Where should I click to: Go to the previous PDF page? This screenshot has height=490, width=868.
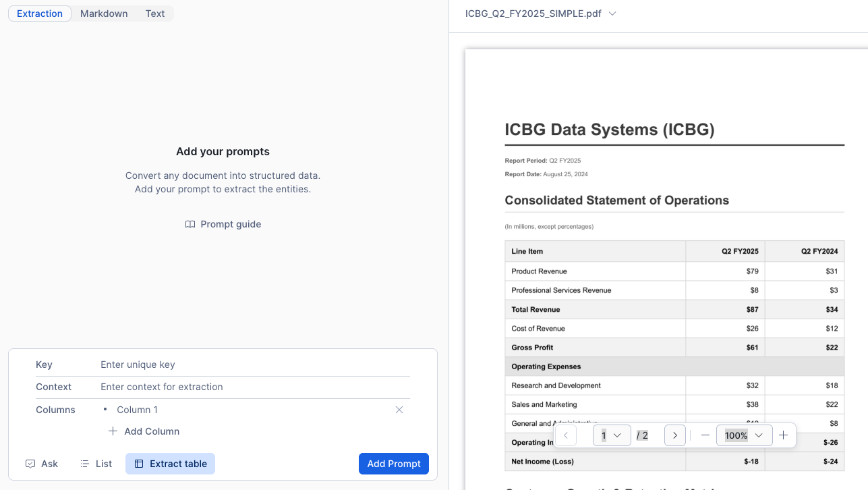coord(565,436)
